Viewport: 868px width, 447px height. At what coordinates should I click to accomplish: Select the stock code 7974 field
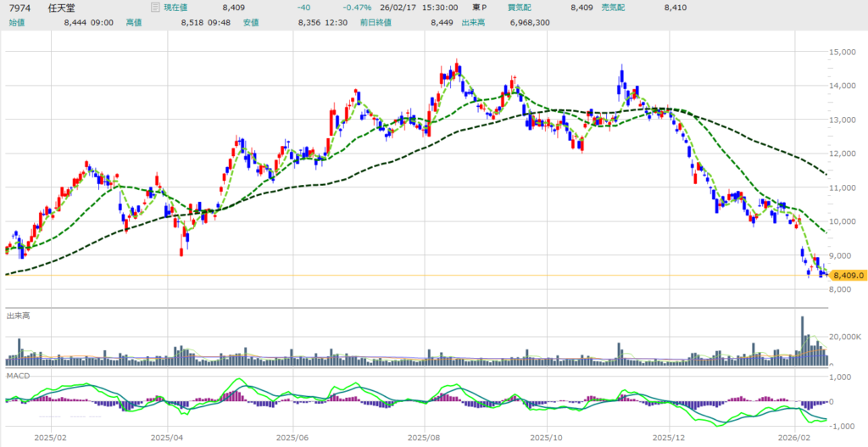[19, 8]
